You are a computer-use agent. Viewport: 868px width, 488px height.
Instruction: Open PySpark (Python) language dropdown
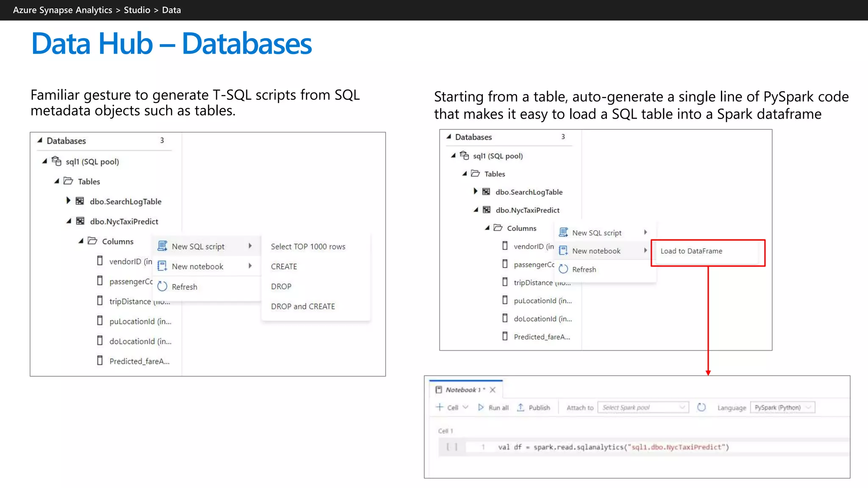[x=782, y=408]
